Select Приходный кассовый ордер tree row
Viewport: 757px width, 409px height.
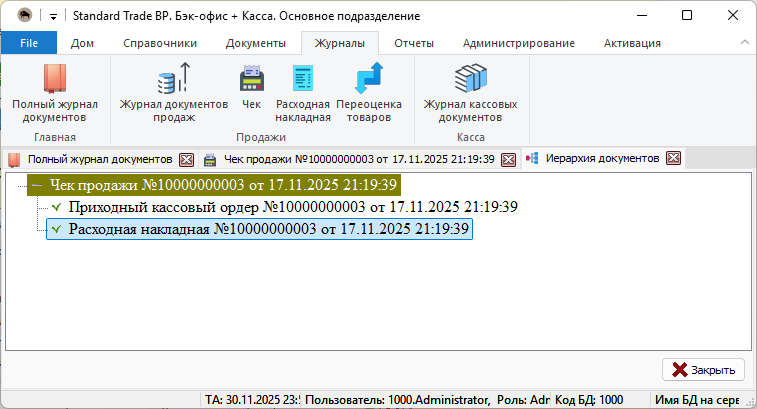tap(293, 207)
